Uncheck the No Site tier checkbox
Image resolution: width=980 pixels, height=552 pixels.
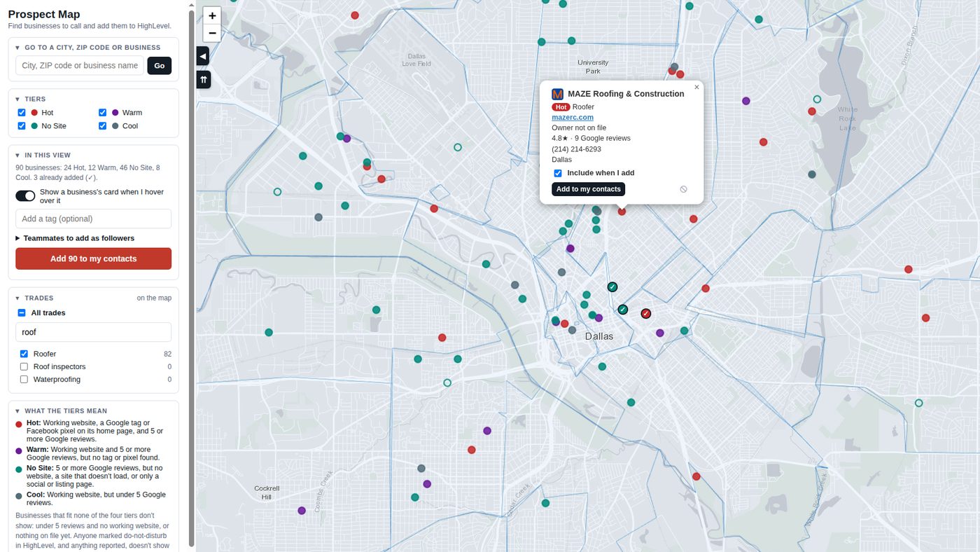[x=22, y=126]
